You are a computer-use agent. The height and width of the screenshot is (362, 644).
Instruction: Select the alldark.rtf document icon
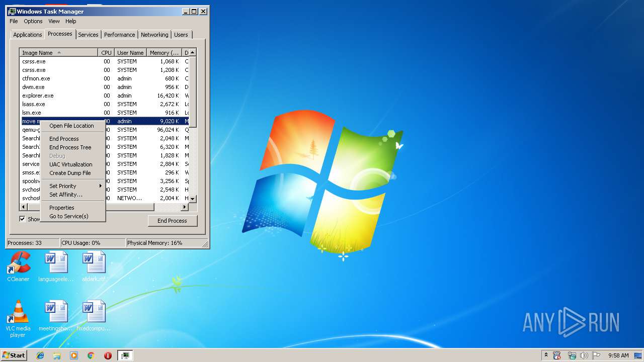(x=94, y=266)
